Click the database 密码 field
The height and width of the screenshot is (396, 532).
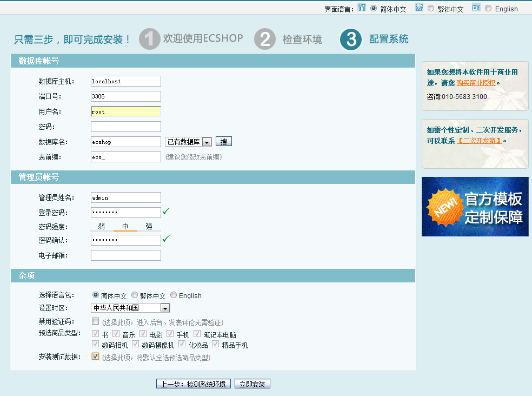126,127
